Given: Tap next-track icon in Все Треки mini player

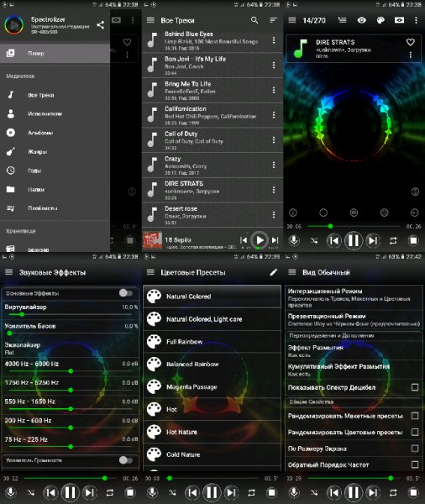Looking at the screenshot, I should (x=275, y=240).
